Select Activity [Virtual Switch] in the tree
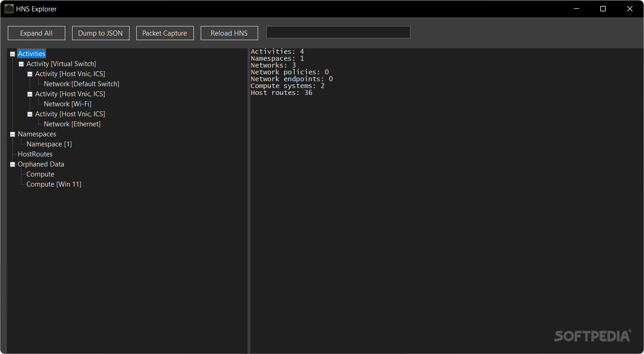Viewport: 644px width, 354px height. [61, 64]
